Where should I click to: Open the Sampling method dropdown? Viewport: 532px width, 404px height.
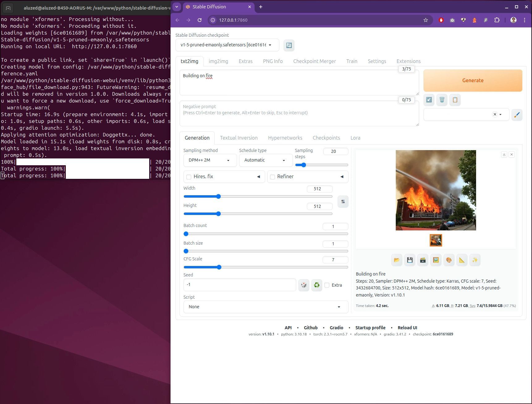pos(210,160)
